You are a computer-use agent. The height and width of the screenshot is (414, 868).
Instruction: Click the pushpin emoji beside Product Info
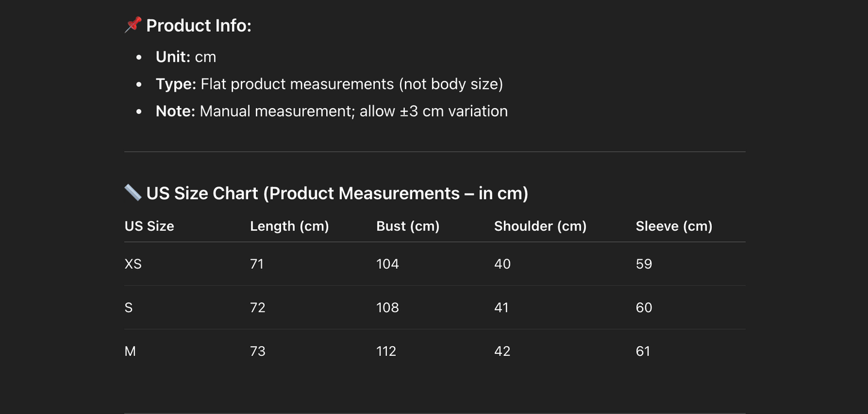click(x=133, y=25)
